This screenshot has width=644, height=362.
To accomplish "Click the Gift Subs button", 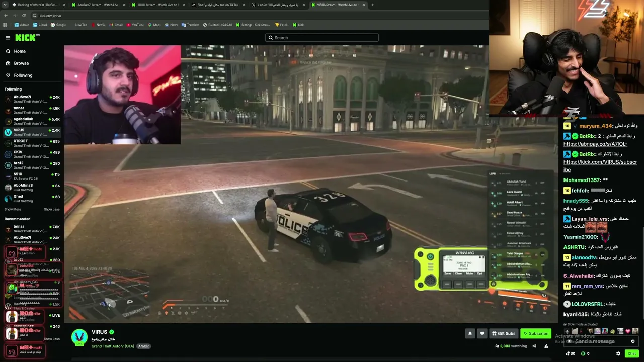I will coord(504,333).
